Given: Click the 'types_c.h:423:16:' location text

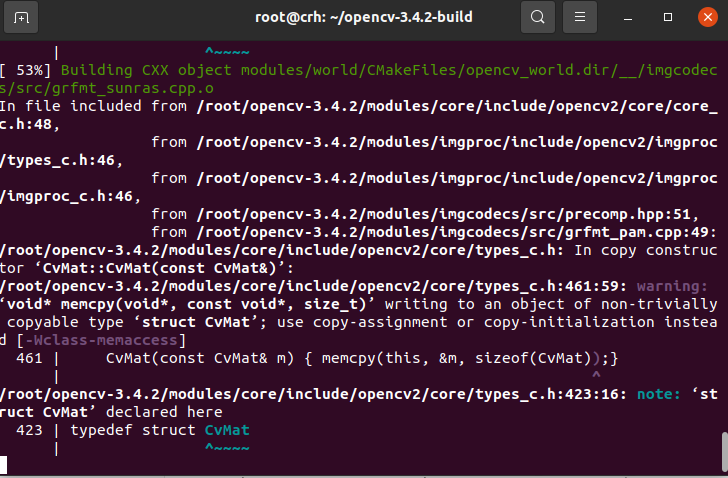Looking at the screenshot, I should point(550,394).
